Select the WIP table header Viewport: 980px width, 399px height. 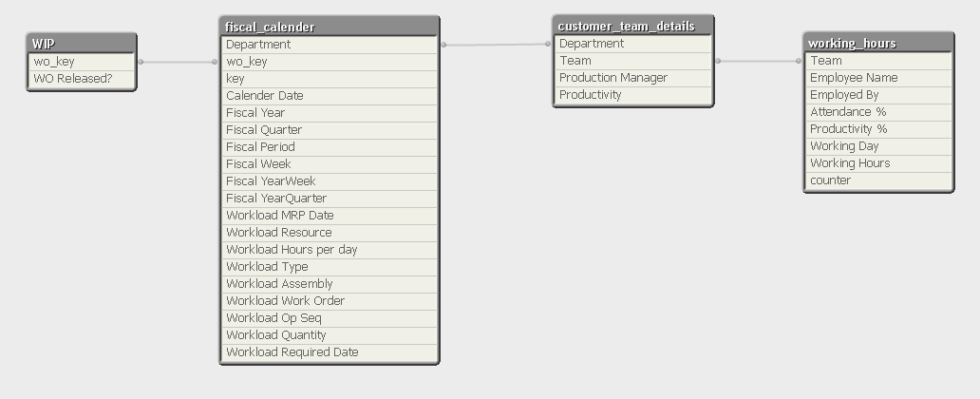[82, 45]
